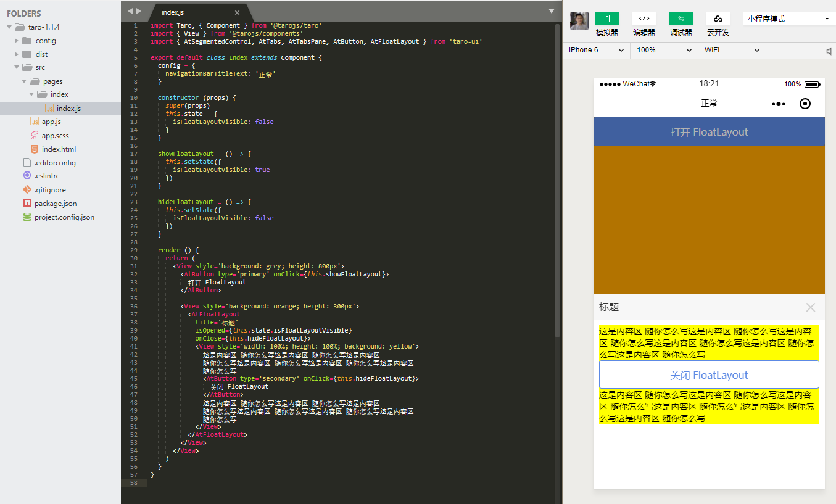Open the 100% zoom scale dropdown

(x=662, y=50)
